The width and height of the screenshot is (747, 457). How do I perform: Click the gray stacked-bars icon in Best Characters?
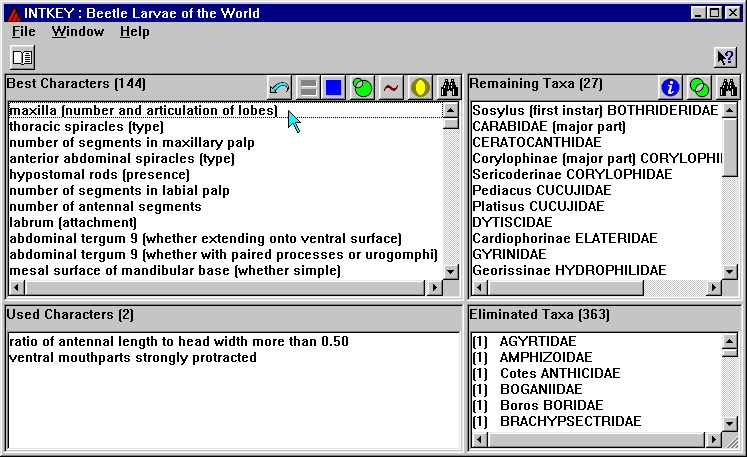click(x=308, y=88)
